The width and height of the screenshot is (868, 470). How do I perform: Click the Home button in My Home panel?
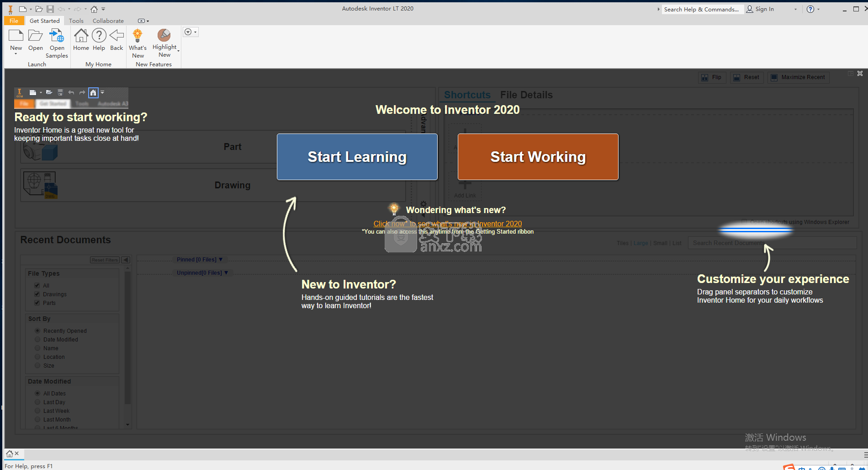pyautogui.click(x=81, y=40)
